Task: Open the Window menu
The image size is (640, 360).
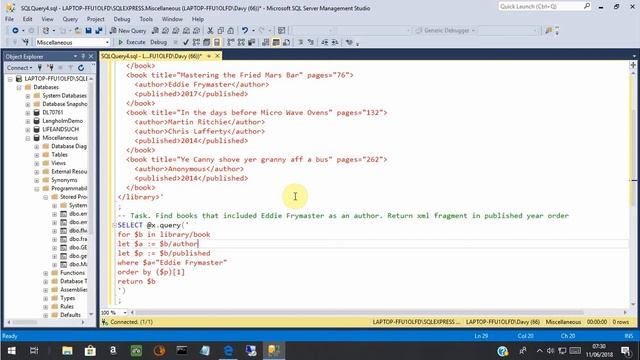Action: 172,19
